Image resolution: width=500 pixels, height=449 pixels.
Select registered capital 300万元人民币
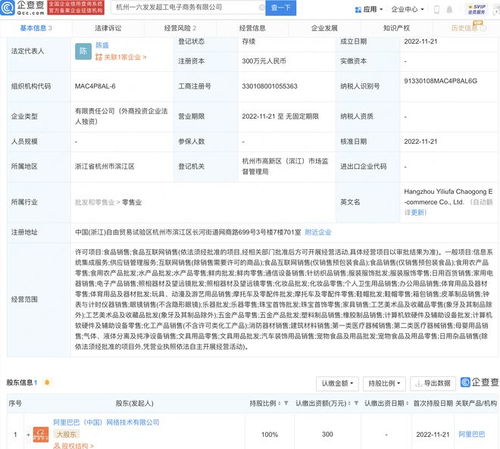click(x=264, y=61)
